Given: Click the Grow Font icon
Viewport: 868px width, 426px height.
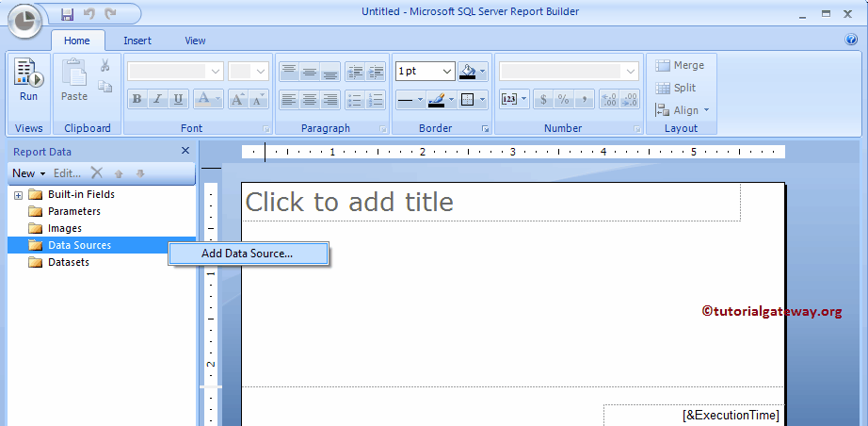Looking at the screenshot, I should click(x=238, y=99).
